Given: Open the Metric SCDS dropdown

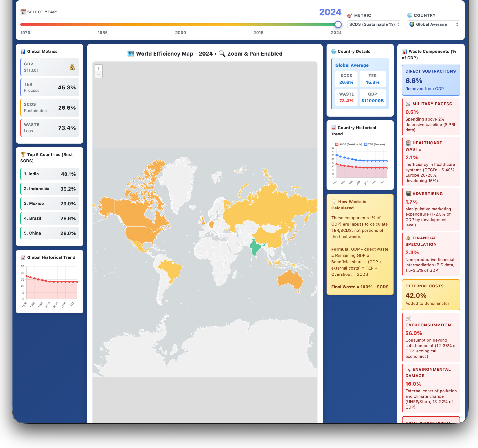Looking at the screenshot, I should (x=374, y=24).
